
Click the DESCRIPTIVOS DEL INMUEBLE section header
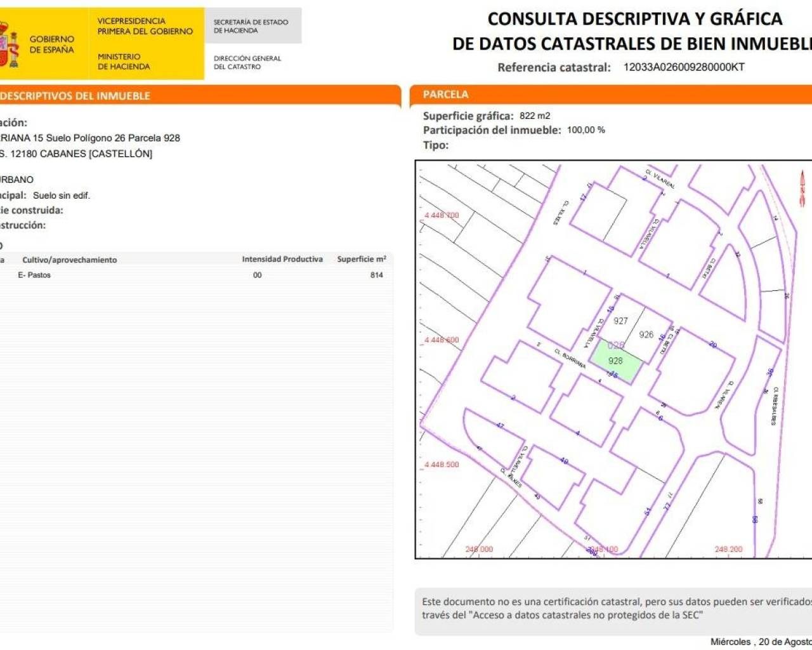point(75,96)
